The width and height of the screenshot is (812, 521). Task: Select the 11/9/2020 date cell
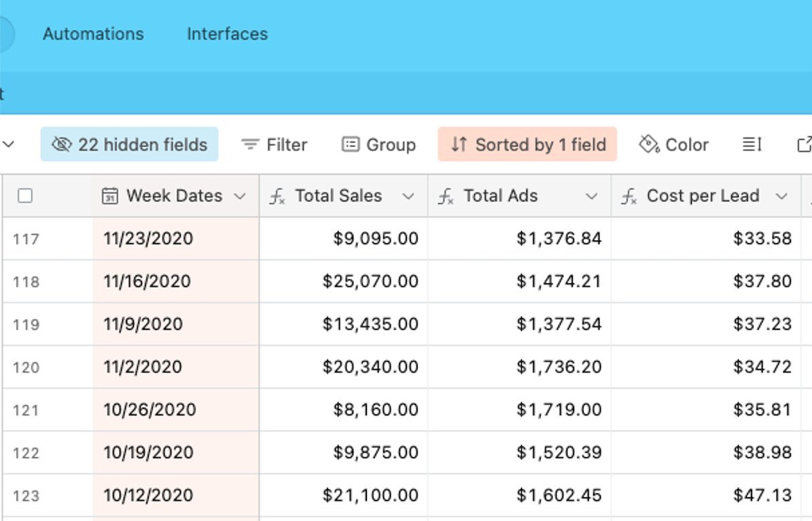click(176, 324)
